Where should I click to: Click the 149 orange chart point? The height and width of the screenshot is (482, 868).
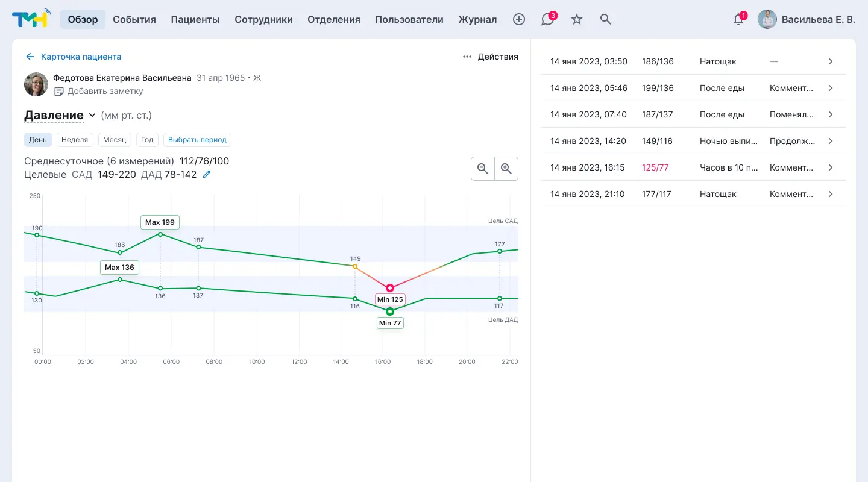pos(355,266)
